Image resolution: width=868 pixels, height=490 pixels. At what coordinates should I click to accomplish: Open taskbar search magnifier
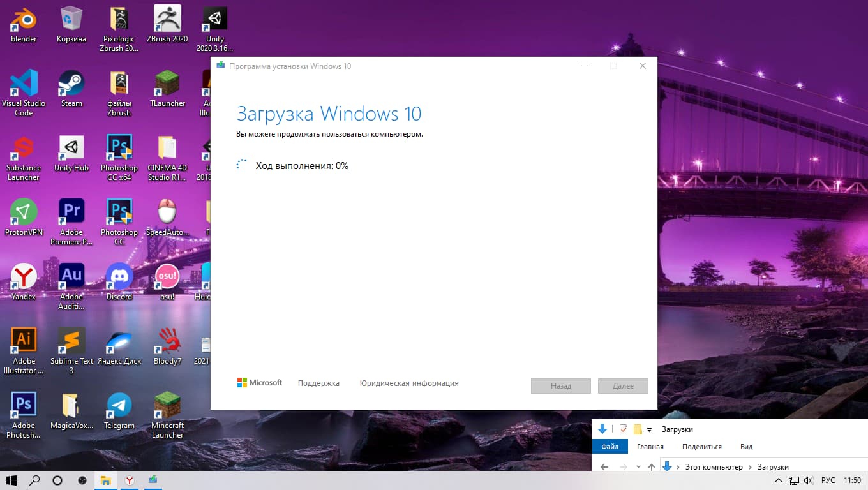35,480
